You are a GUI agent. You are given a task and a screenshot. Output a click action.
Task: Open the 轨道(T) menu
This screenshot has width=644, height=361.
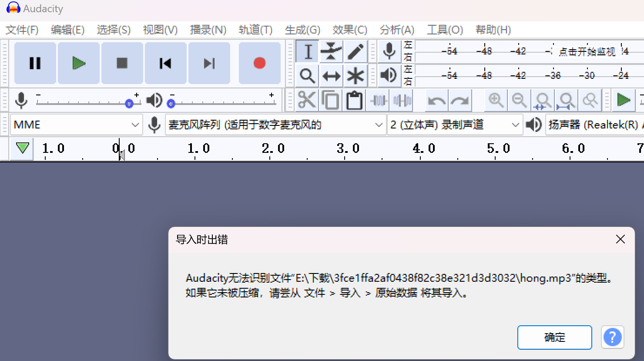click(x=255, y=30)
